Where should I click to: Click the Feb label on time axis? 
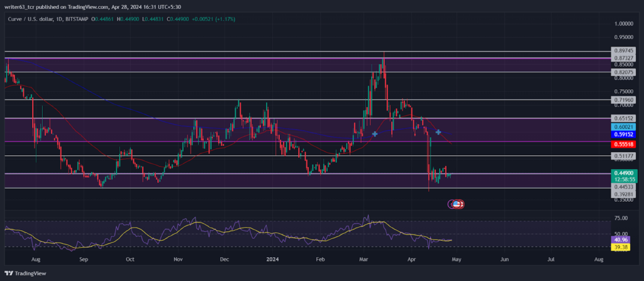[x=320, y=260]
